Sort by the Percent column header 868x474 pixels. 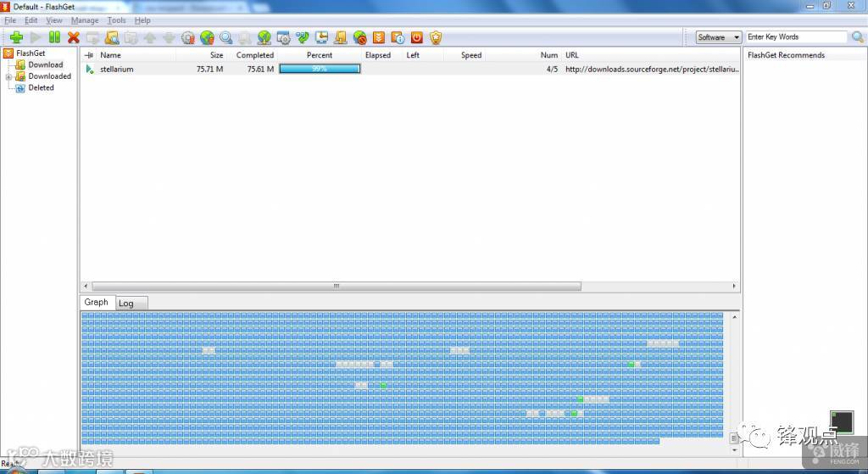(x=320, y=55)
